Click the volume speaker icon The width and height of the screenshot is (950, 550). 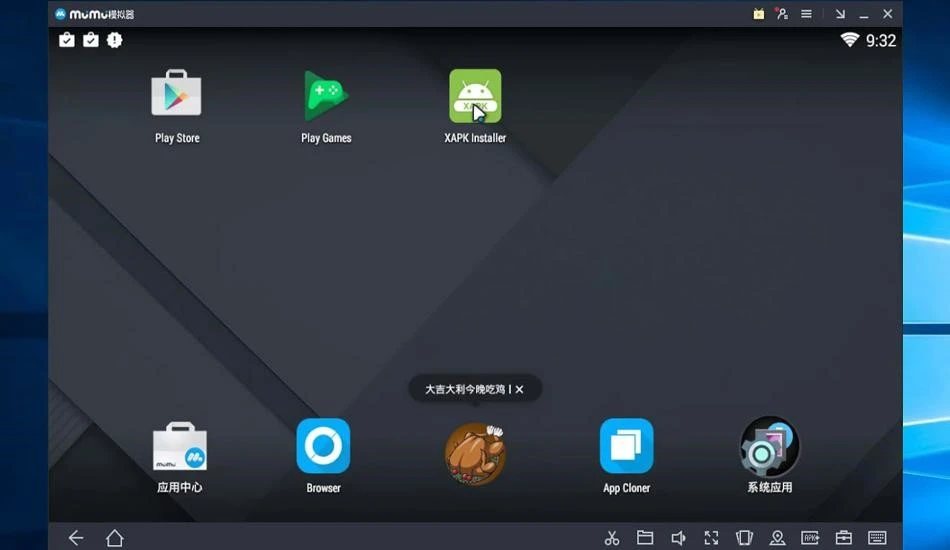tap(678, 537)
